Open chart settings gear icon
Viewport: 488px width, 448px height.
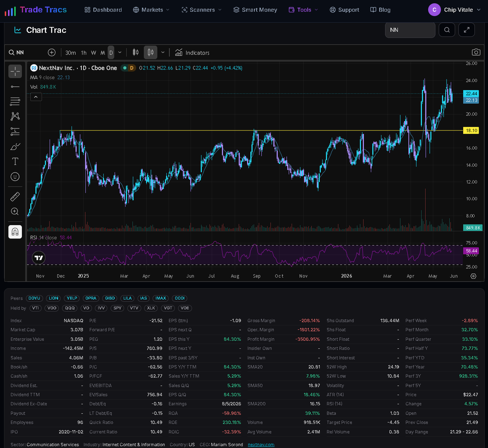click(x=473, y=276)
